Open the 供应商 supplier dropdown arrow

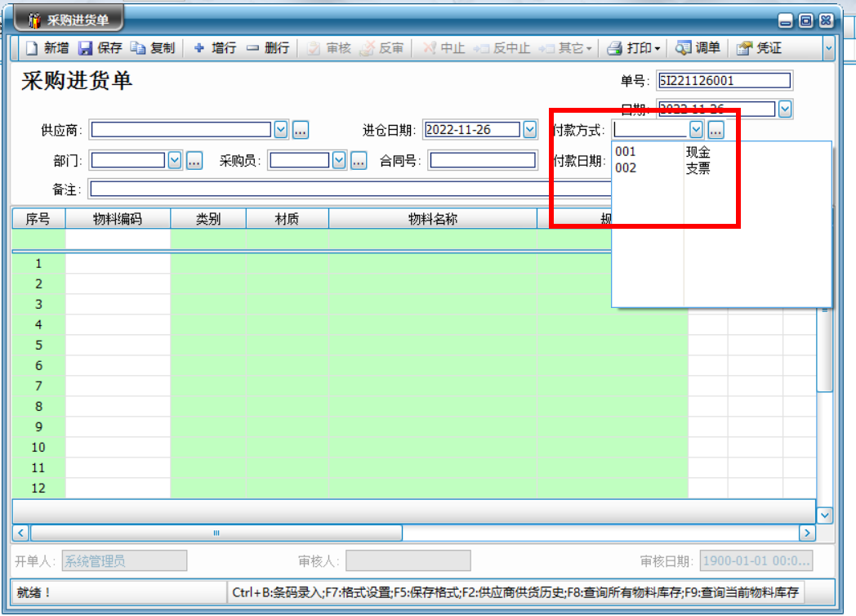click(281, 130)
